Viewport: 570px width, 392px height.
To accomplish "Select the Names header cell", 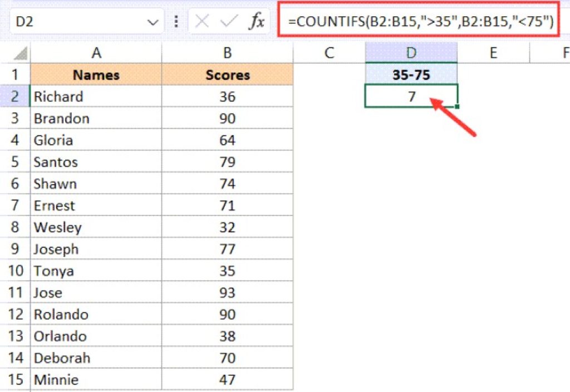I will pyautogui.click(x=96, y=75).
